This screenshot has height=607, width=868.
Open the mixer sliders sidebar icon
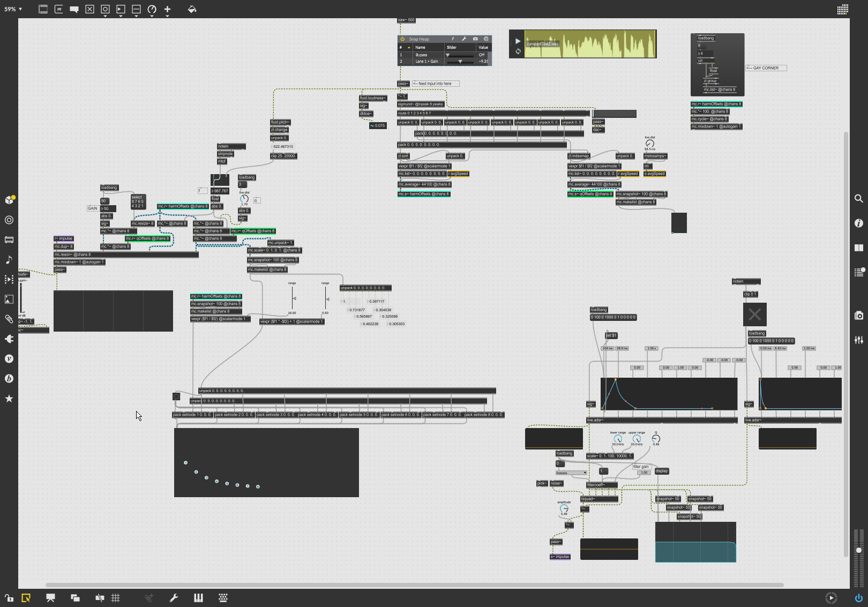pos(858,340)
